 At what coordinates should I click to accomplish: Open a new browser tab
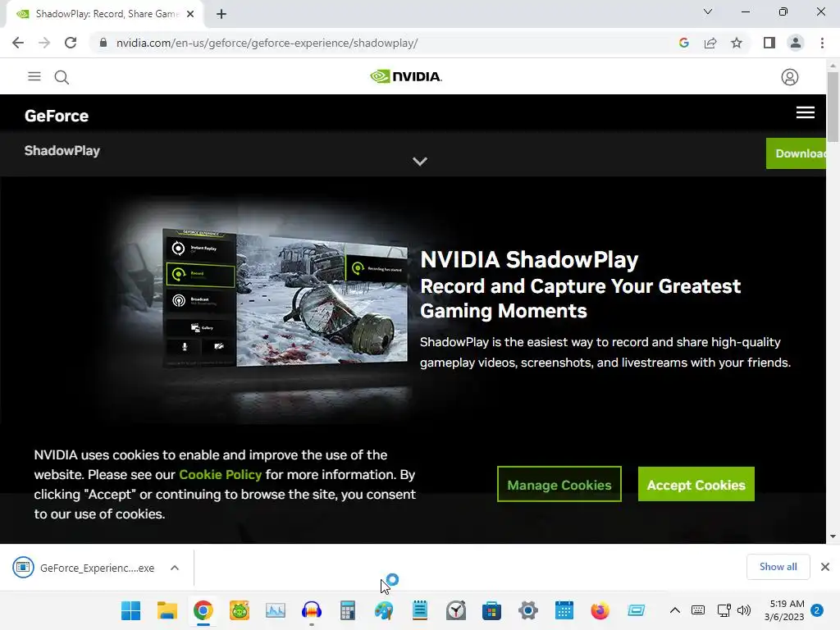(x=221, y=14)
